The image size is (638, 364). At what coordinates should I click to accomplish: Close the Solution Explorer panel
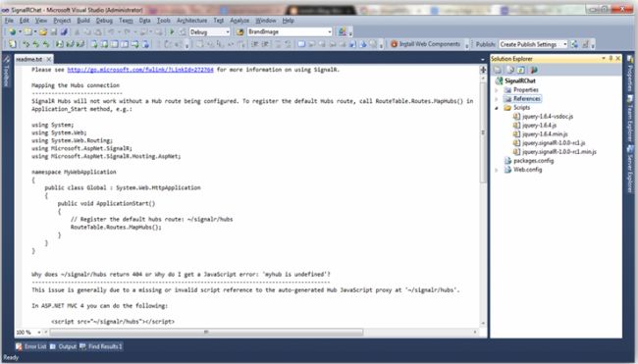click(x=618, y=59)
